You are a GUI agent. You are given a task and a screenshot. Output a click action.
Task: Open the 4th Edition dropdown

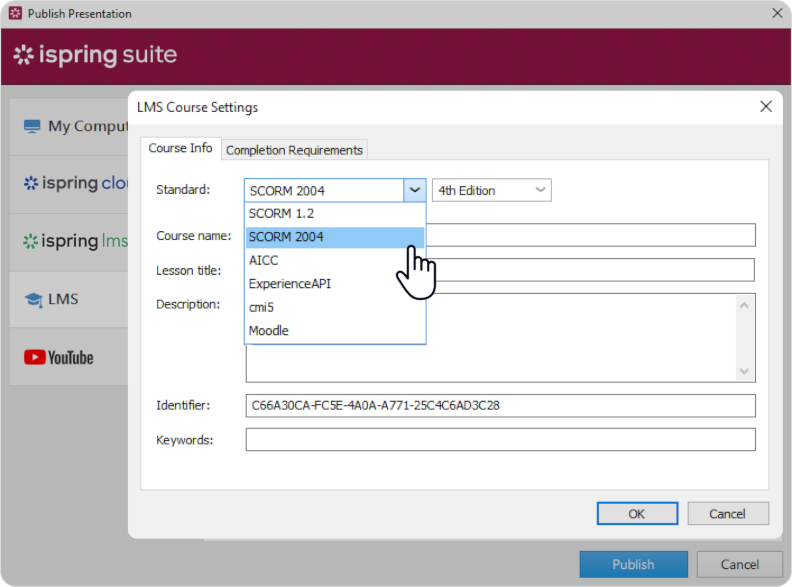491,190
